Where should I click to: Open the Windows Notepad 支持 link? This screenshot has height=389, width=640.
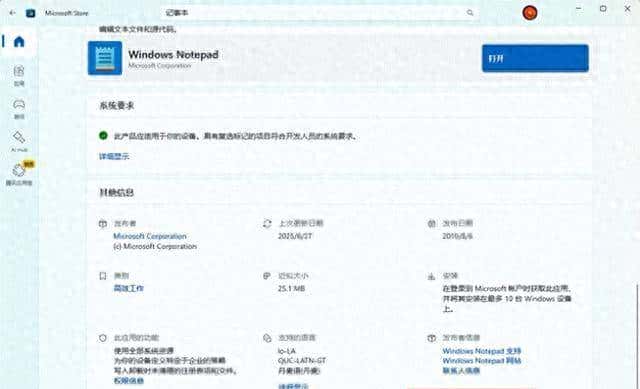[482, 351]
